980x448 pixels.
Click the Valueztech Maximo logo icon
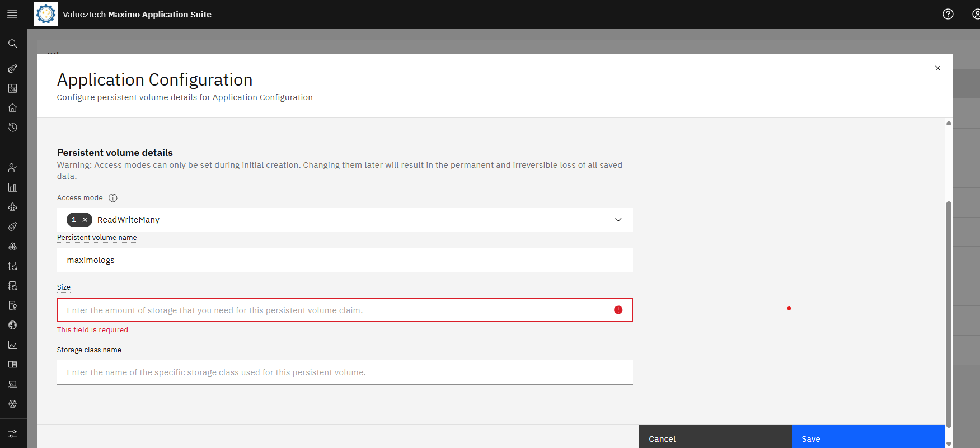point(46,14)
